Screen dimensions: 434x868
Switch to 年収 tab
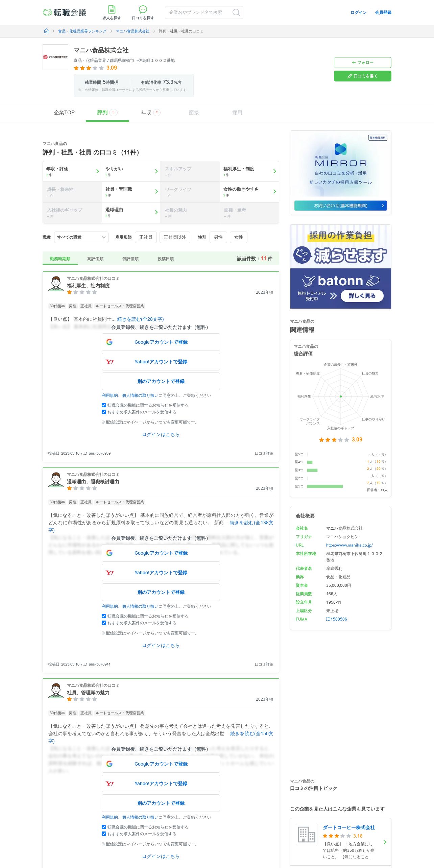151,113
